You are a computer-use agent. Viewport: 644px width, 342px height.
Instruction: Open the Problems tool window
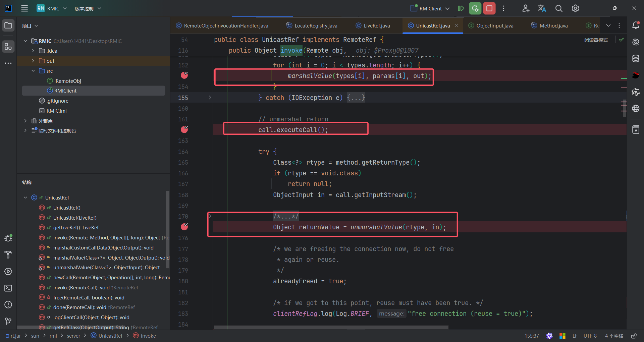point(8,304)
